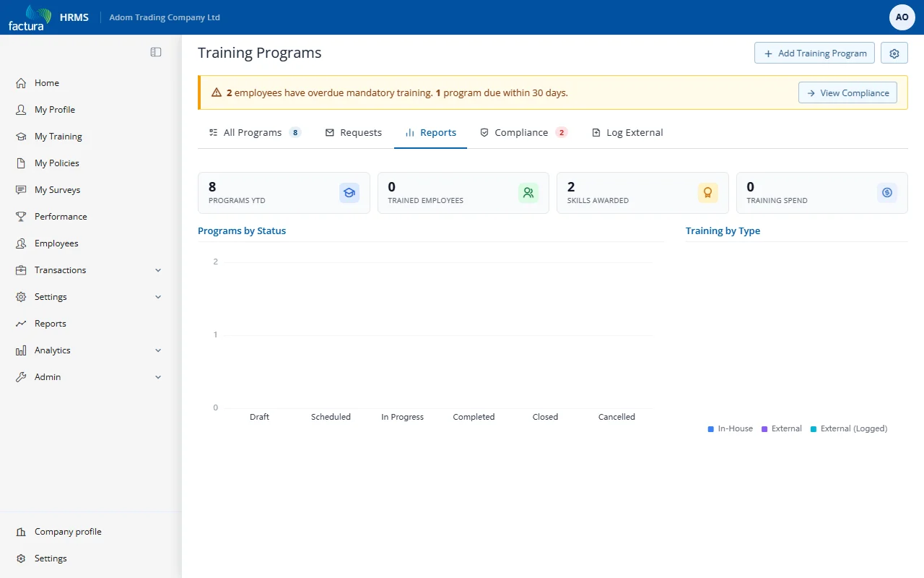924x578 pixels.
Task: Click Adom Trading Company Ltd name
Action: 165,17
